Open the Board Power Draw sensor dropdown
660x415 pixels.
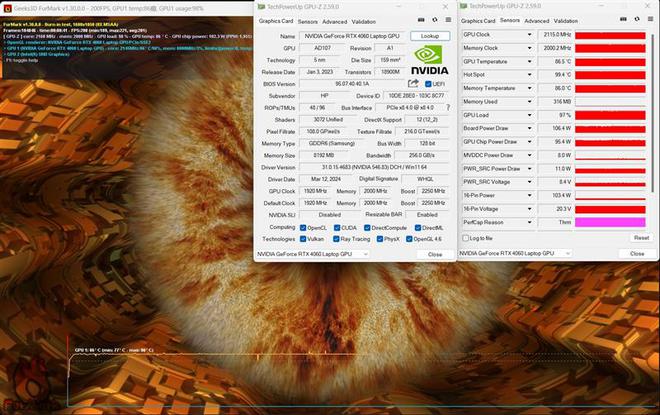pos(530,128)
